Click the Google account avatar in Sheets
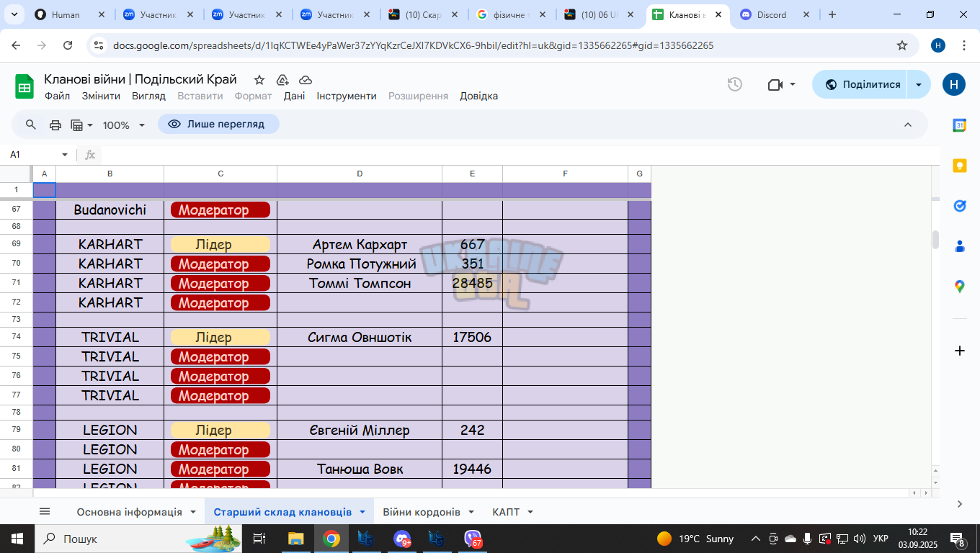This screenshot has height=553, width=980. click(954, 84)
